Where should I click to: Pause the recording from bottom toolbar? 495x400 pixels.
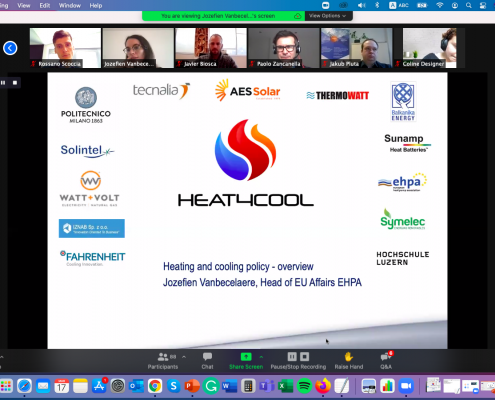pos(292,357)
